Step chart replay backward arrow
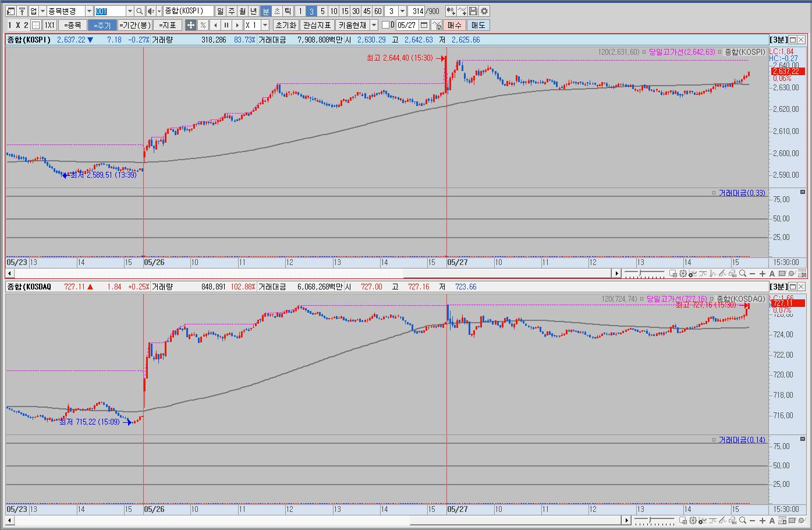Image resolution: width=812 pixels, height=530 pixels. (215, 25)
